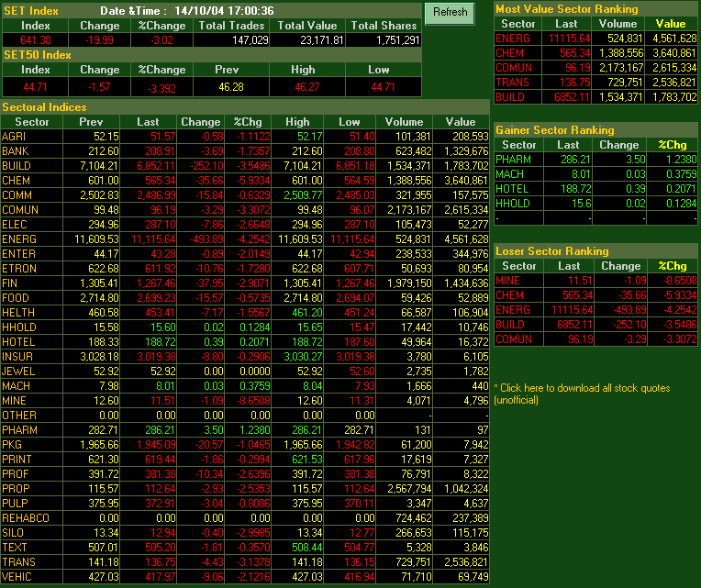Screen dimensions: 701x588
Task: Click PHARM in Gainer Sector Ranking
Action: pyautogui.click(x=513, y=160)
